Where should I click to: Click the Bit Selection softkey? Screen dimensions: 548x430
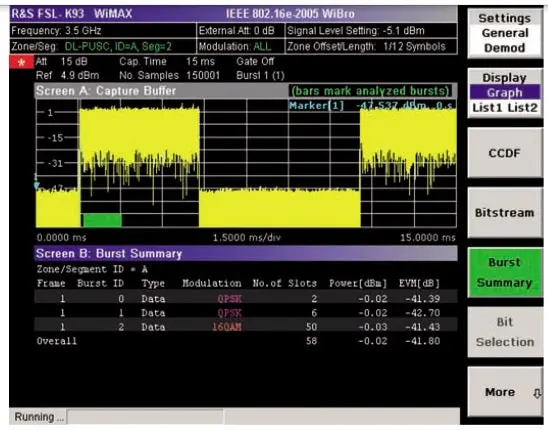[x=505, y=332]
